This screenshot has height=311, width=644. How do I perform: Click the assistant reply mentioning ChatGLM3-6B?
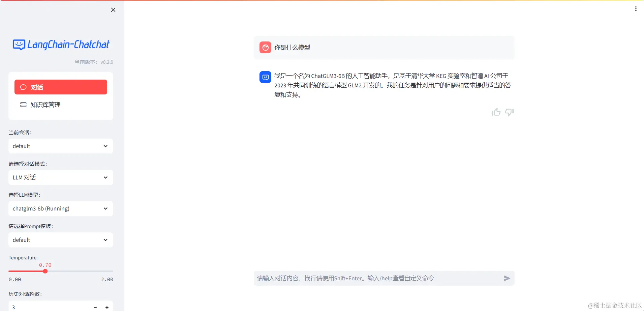pyautogui.click(x=393, y=85)
